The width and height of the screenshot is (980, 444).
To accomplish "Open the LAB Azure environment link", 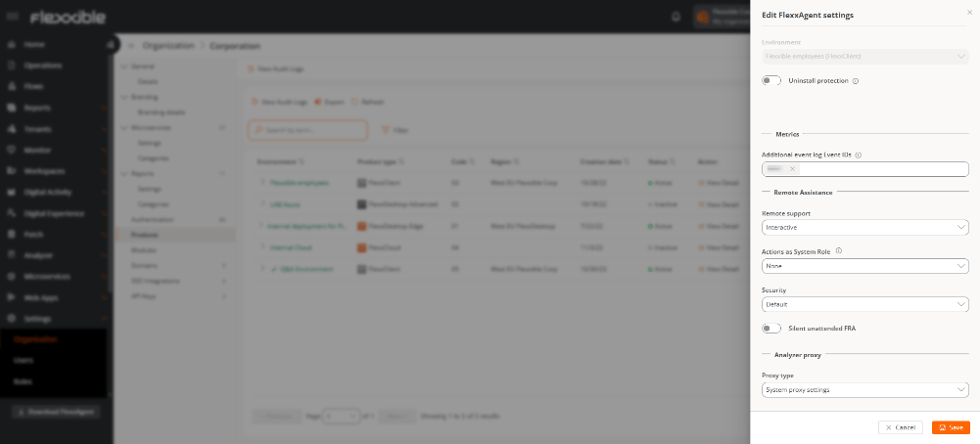I will click(285, 204).
